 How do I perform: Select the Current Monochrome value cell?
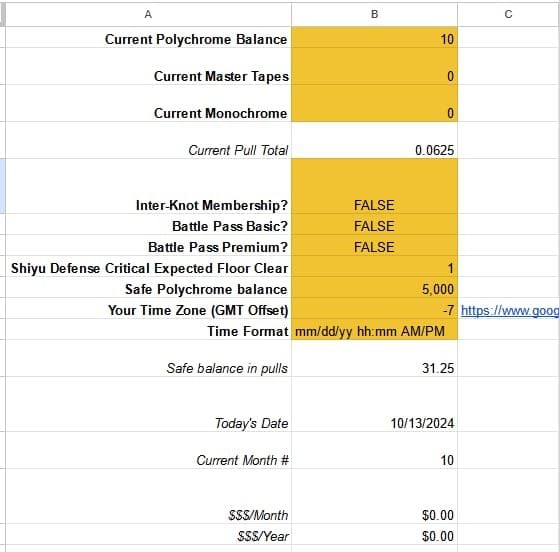[374, 103]
